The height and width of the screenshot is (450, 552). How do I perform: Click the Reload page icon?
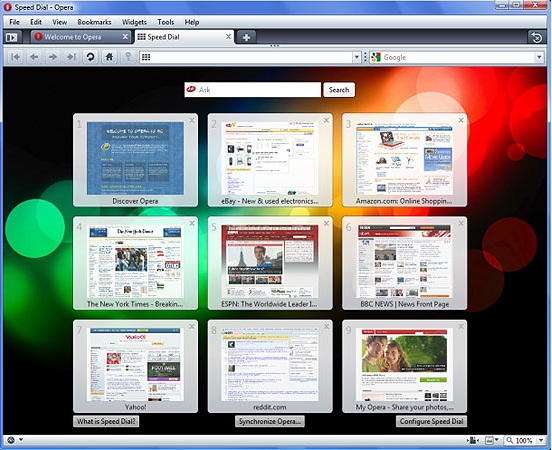(x=90, y=57)
